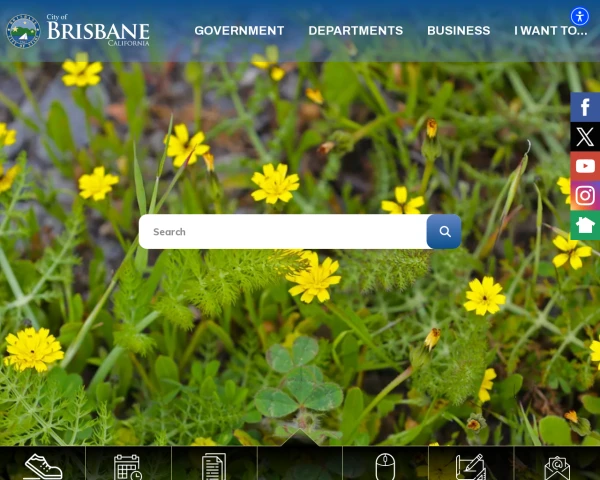The image size is (600, 480).
Task: Click the computer mouse icon
Action: [385, 465]
